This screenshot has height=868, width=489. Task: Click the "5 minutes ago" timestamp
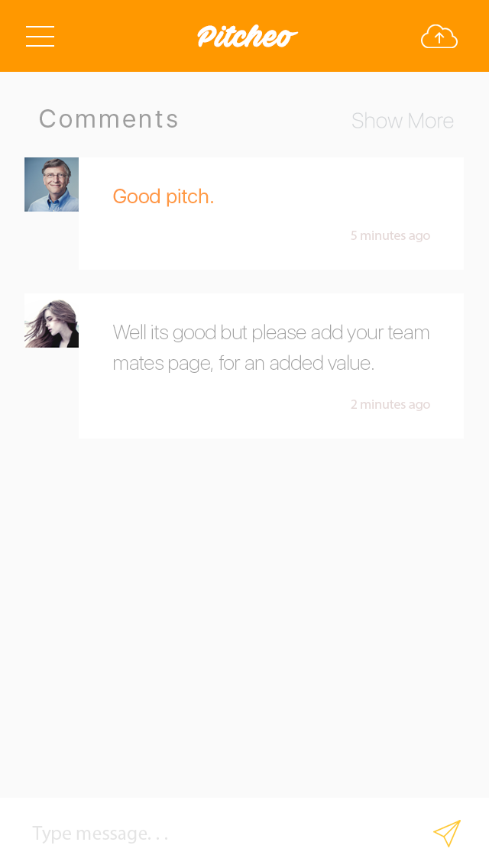tap(390, 236)
